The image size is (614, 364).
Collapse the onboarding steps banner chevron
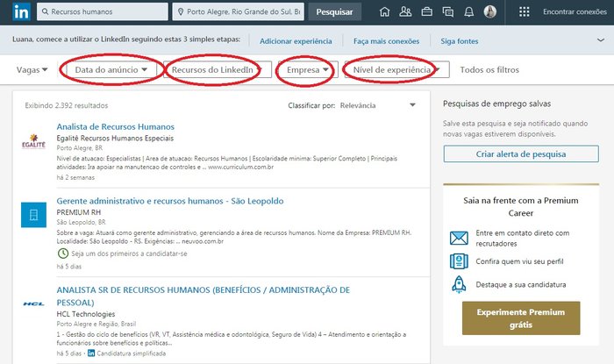600,40
